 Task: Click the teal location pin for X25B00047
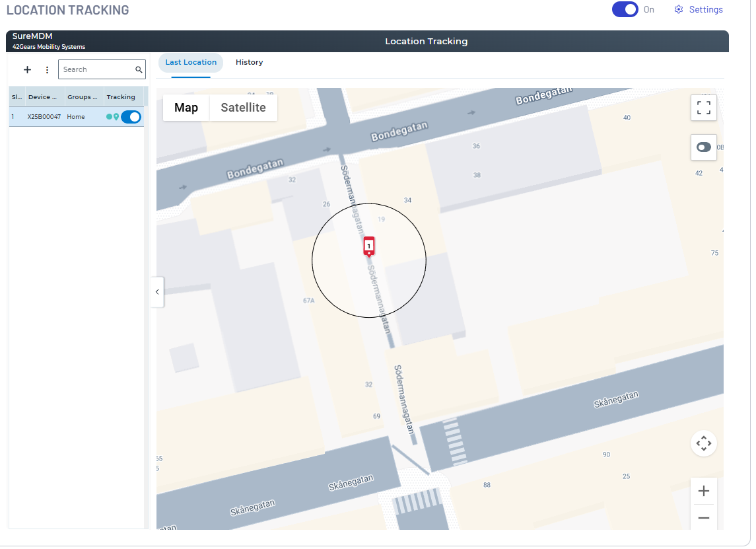click(116, 117)
